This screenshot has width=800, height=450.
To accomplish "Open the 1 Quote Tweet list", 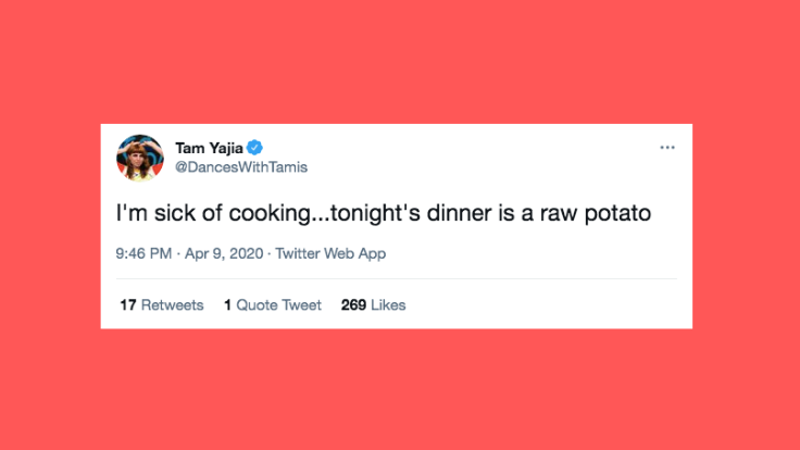I will click(272, 305).
